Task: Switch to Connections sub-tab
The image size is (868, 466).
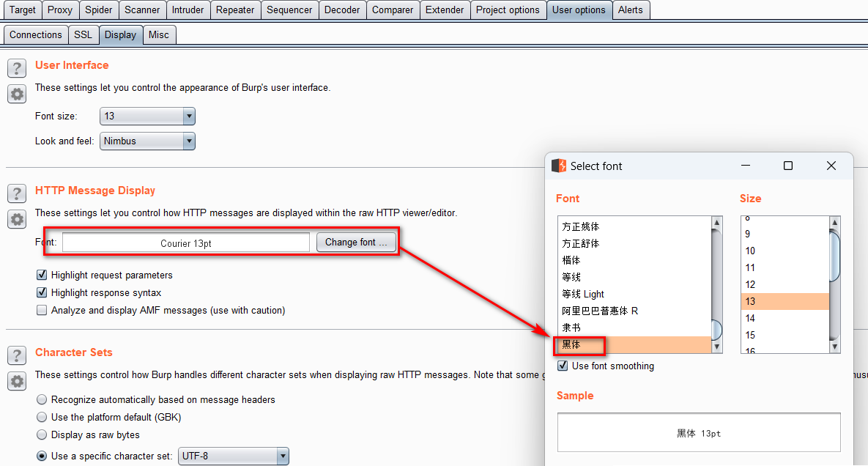Action: (x=35, y=35)
